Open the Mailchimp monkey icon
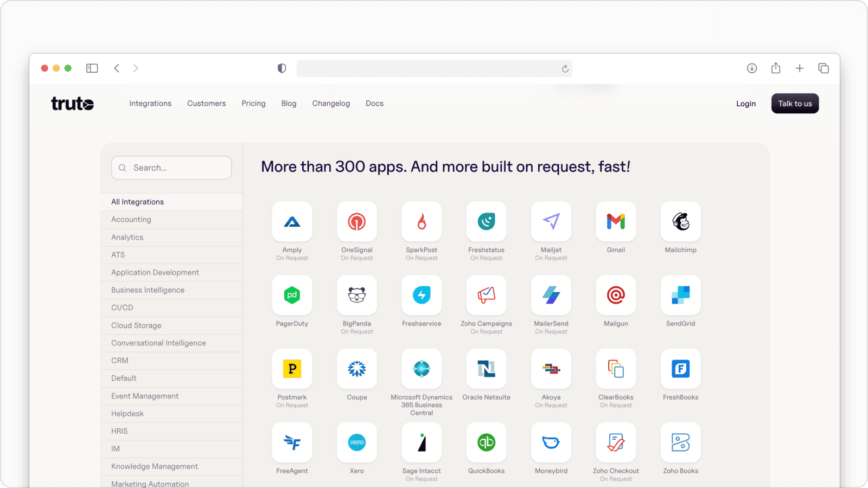This screenshot has width=868, height=488. (x=681, y=221)
